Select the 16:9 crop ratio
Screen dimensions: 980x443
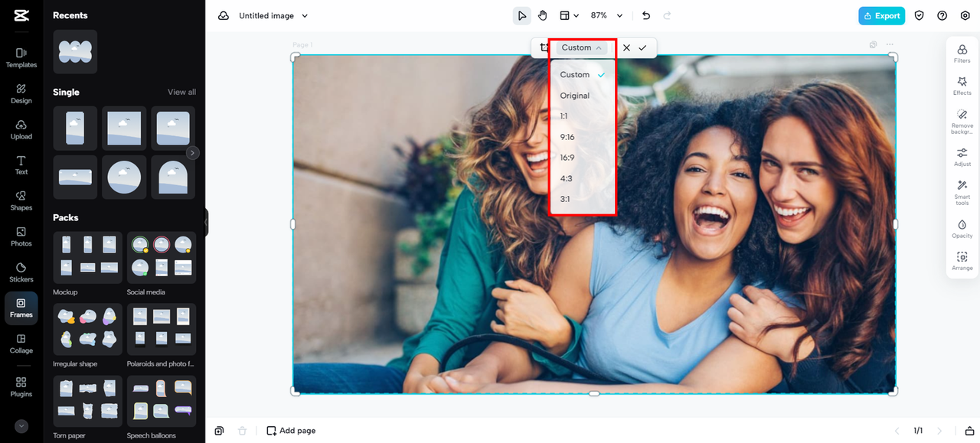[x=567, y=158]
